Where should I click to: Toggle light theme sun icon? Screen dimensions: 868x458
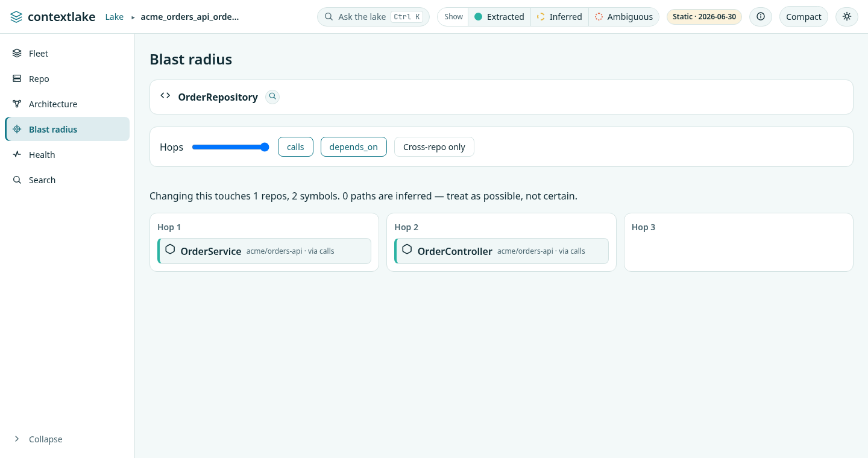(847, 17)
